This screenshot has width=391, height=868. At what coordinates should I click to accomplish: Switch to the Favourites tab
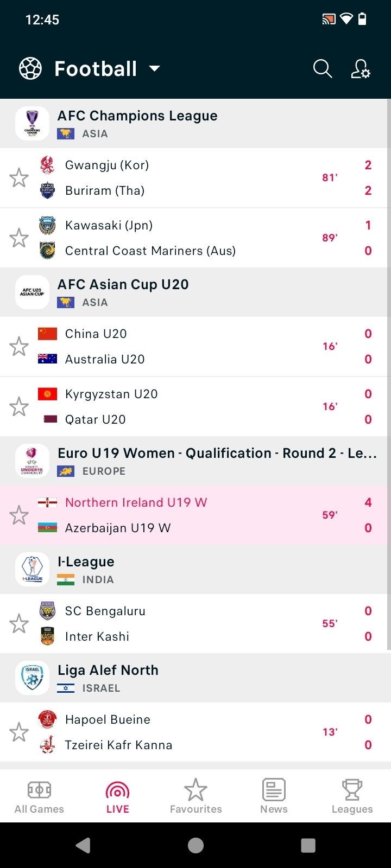(x=195, y=796)
